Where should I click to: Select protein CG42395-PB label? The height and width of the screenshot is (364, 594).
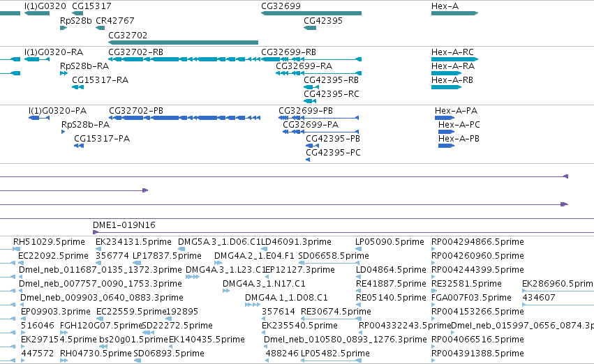click(x=333, y=139)
